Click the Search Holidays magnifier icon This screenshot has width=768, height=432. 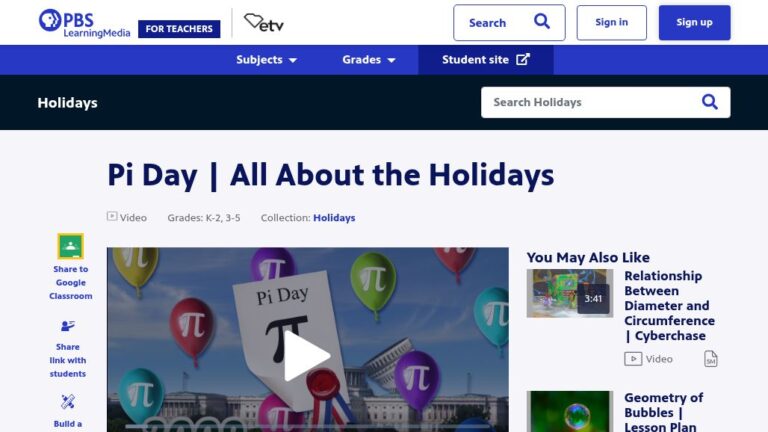pos(710,102)
